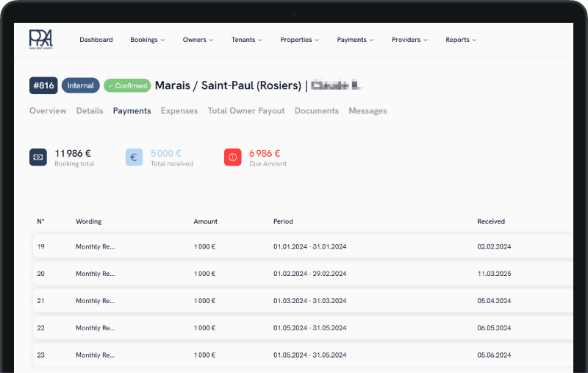Screen dimensions: 588x373
Task: Click the Amount column header
Action: click(206, 221)
